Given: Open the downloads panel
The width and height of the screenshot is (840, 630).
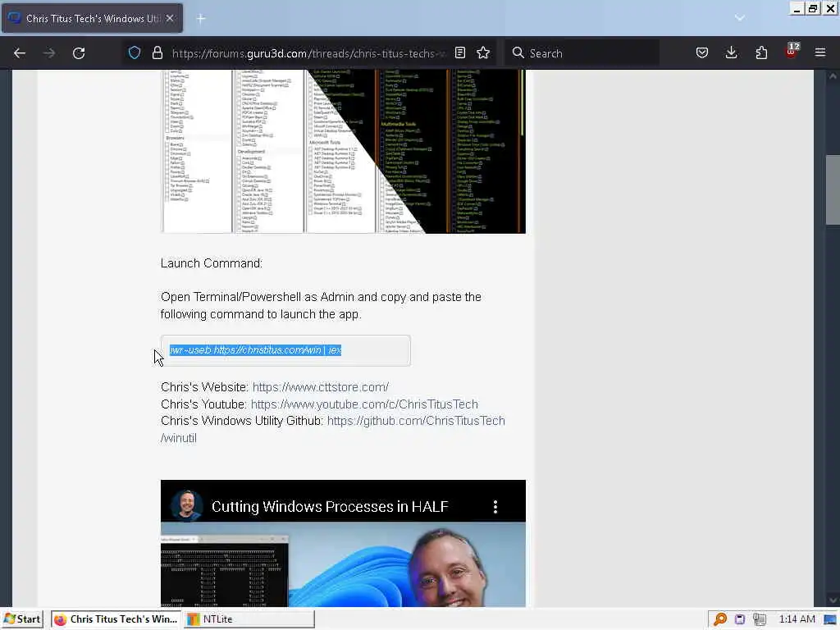Looking at the screenshot, I should pos(731,52).
